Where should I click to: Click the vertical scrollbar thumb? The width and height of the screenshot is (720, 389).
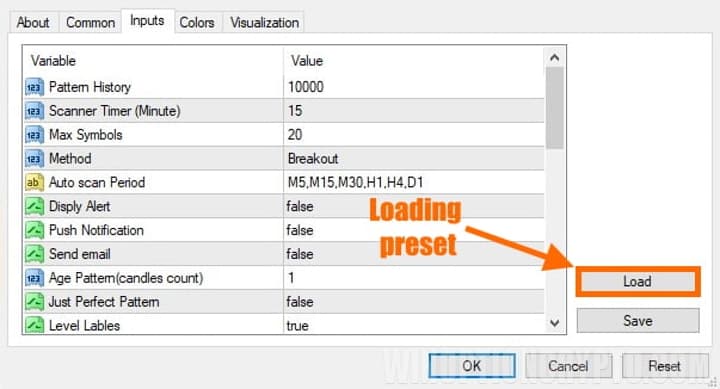point(555,108)
